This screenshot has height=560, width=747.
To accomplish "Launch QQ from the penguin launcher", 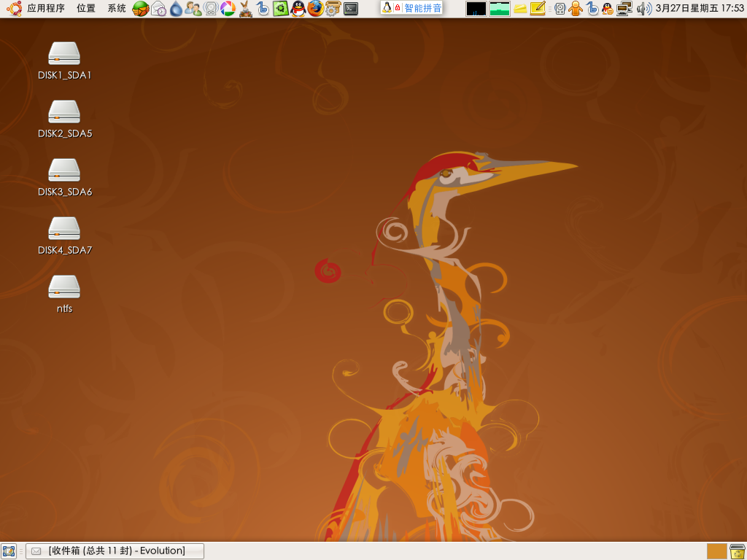I will pos(298,9).
